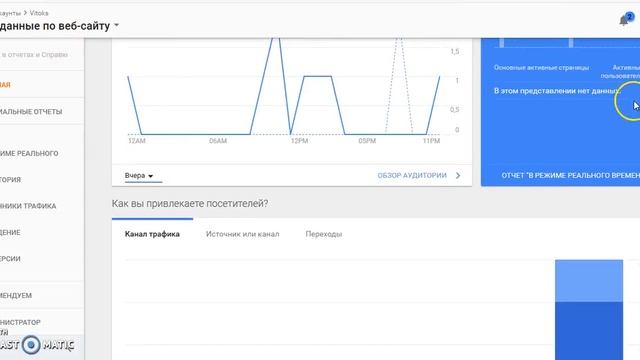640x360 pixels.
Task: Click the 12PM label on the chart axis
Action: 299,141
